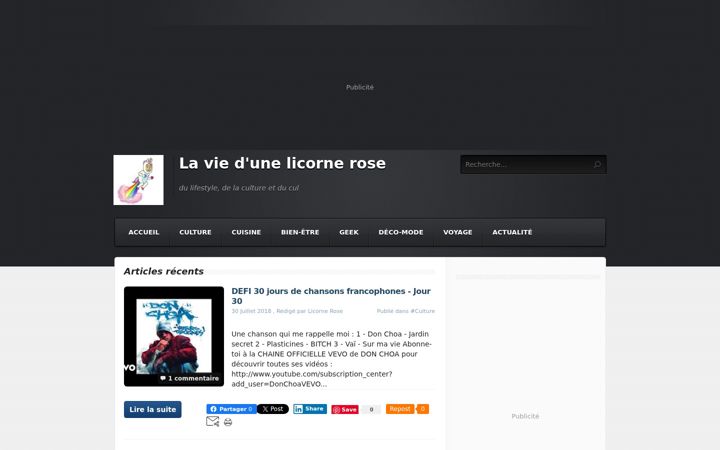Screen dimensions: 720x450
Task: Click the Repost counter showing 0
Action: 423,409
